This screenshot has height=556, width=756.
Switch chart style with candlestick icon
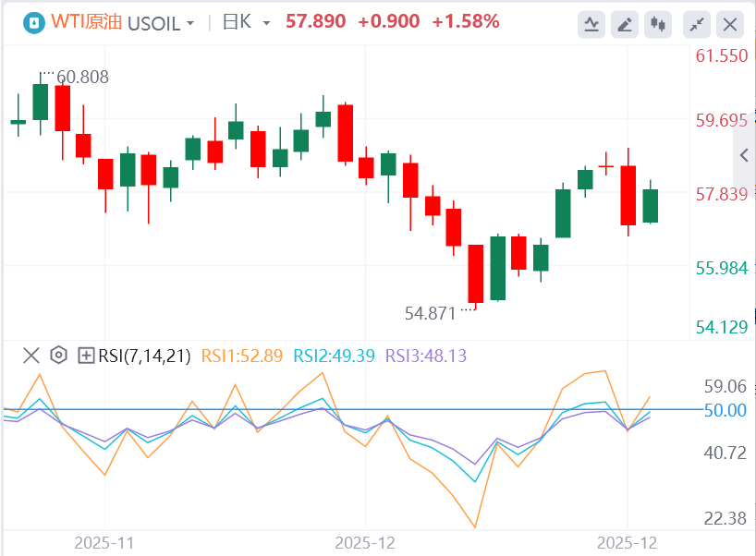659,23
